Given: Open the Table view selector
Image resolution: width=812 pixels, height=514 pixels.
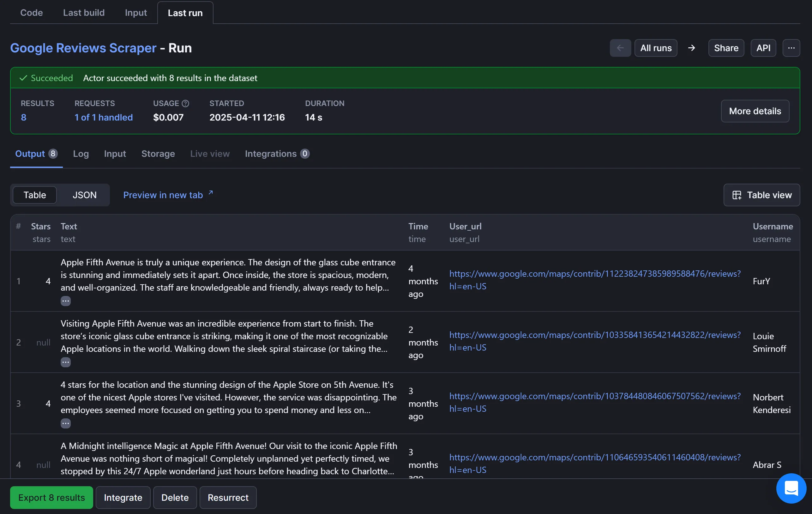Looking at the screenshot, I should tap(762, 195).
